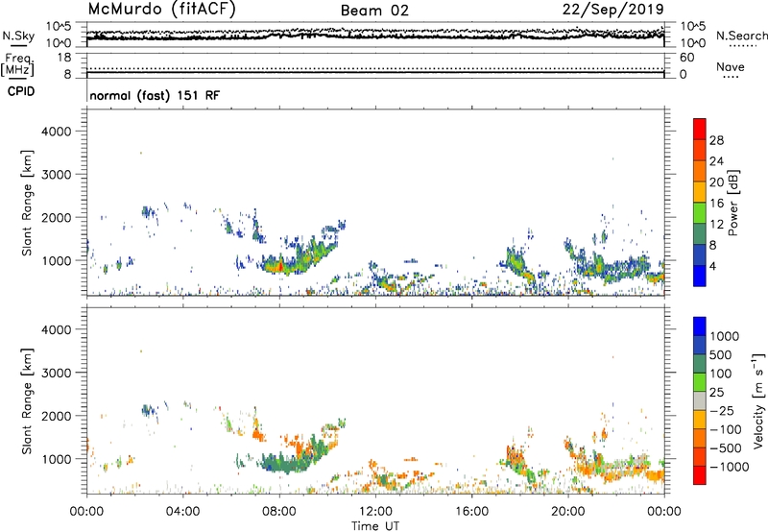
Task: Click the 16:00 time axis label
Action: tap(471, 512)
